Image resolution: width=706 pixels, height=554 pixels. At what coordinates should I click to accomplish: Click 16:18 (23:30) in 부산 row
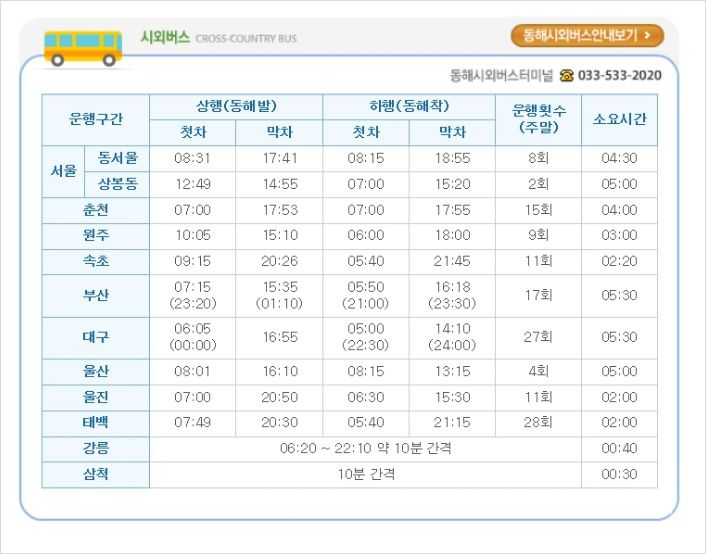[452, 295]
